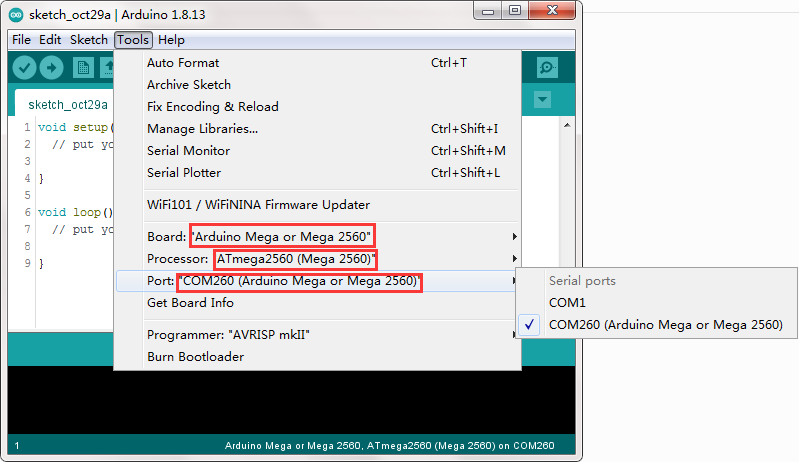Screen dimensions: 799x462
Task: Click the 'Serial ports' submenu header
Action: (582, 281)
